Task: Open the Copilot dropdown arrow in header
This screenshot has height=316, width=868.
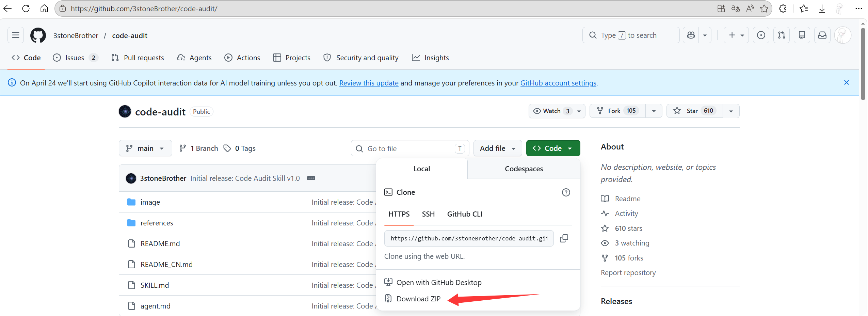Action: [705, 35]
